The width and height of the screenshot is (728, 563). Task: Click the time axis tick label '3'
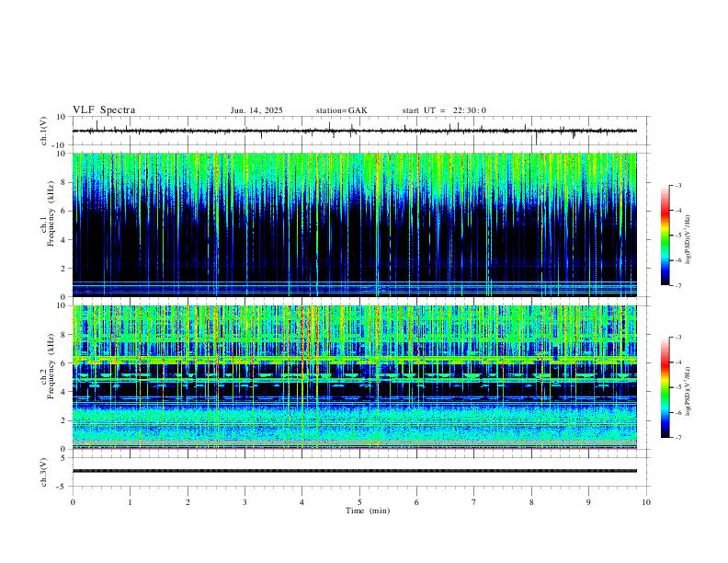[245, 502]
